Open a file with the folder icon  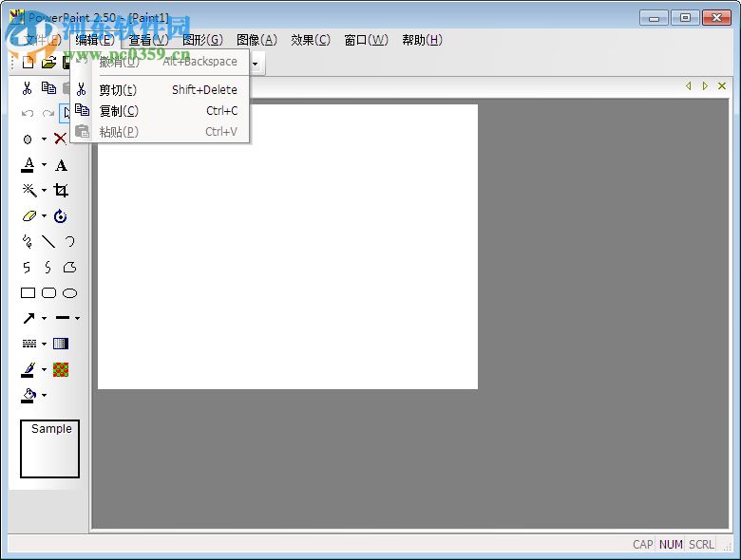(48, 63)
